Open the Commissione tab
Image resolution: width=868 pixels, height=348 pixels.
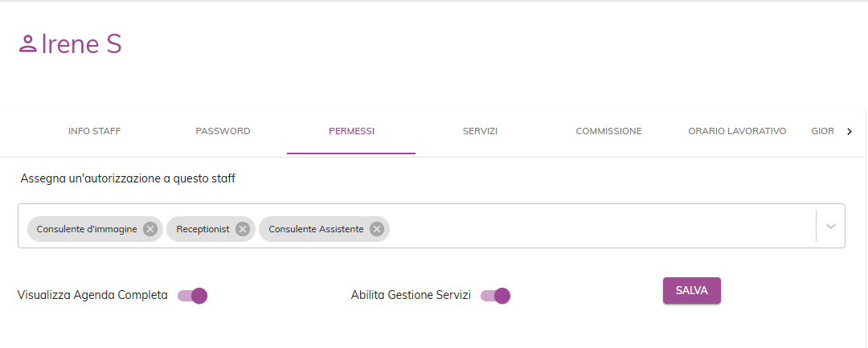[608, 131]
